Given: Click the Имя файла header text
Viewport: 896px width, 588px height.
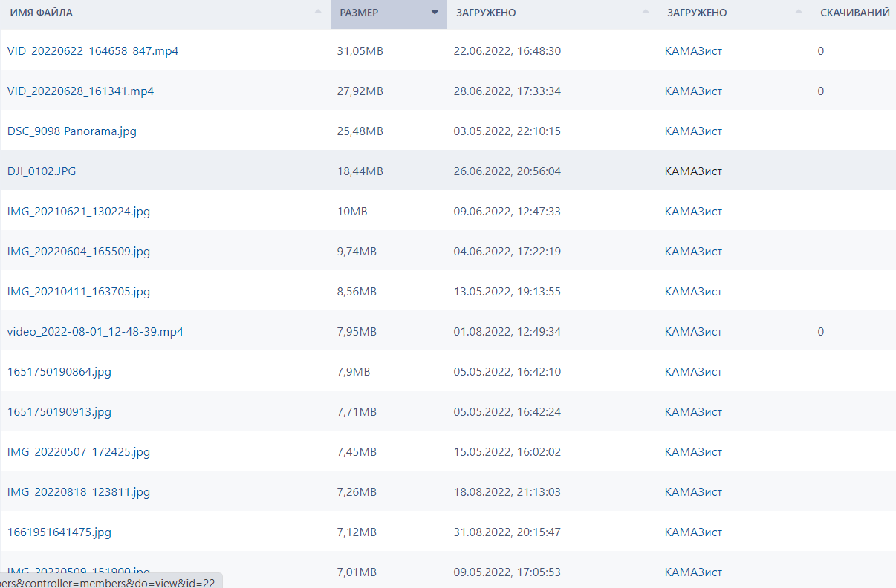Looking at the screenshot, I should 41,13.
